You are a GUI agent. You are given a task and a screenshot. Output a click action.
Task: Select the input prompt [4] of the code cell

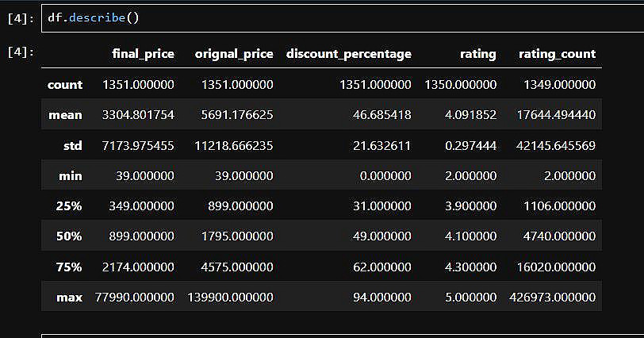[20, 17]
